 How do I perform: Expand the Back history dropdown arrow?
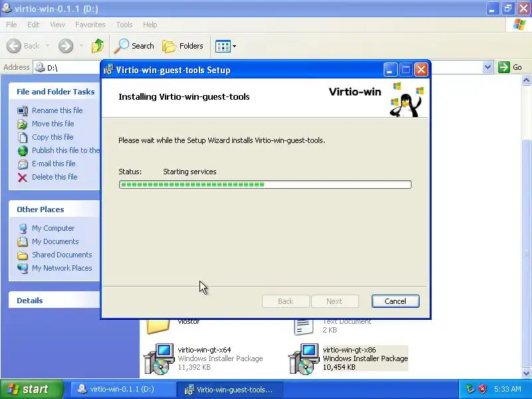pyautogui.click(x=47, y=46)
